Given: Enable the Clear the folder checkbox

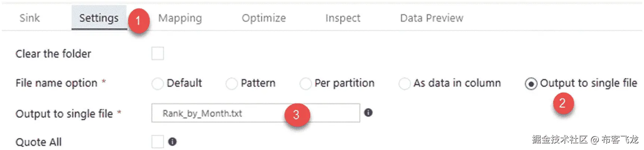Looking at the screenshot, I should (x=158, y=53).
